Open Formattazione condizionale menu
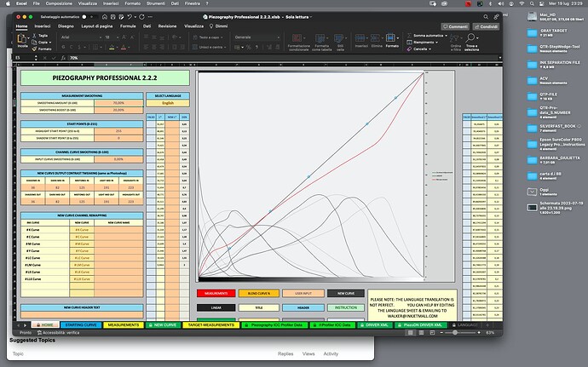The width and height of the screenshot is (588, 367). 298,42
